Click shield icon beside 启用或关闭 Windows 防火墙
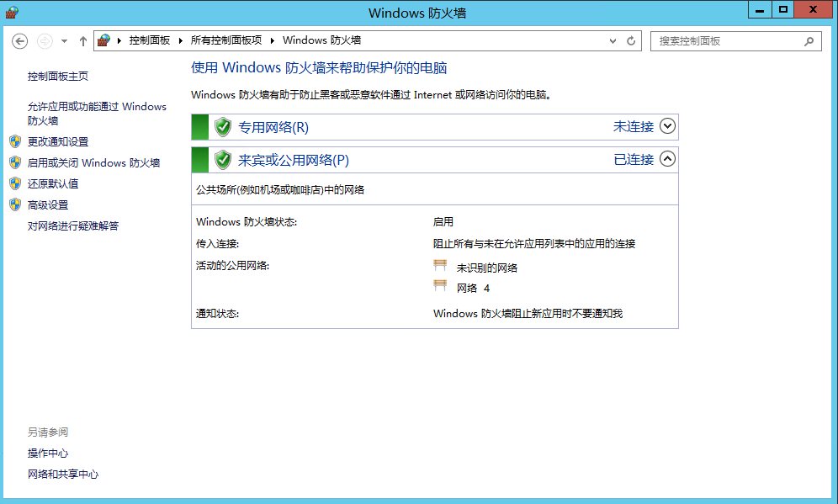The width and height of the screenshot is (838, 504). pyautogui.click(x=15, y=162)
